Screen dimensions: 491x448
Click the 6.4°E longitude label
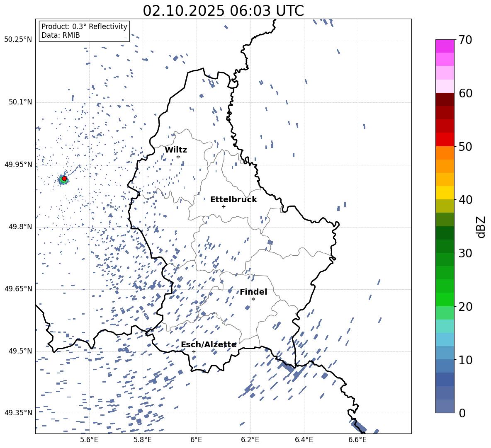[304, 440]
